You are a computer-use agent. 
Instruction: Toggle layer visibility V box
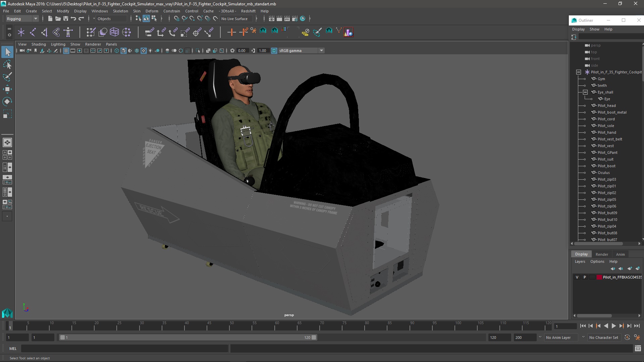pyautogui.click(x=577, y=277)
